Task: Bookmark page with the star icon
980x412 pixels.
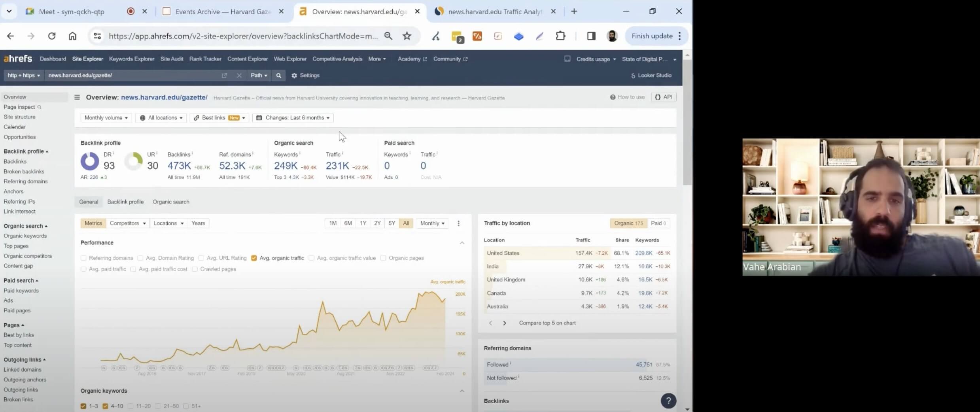Action: coord(407,36)
